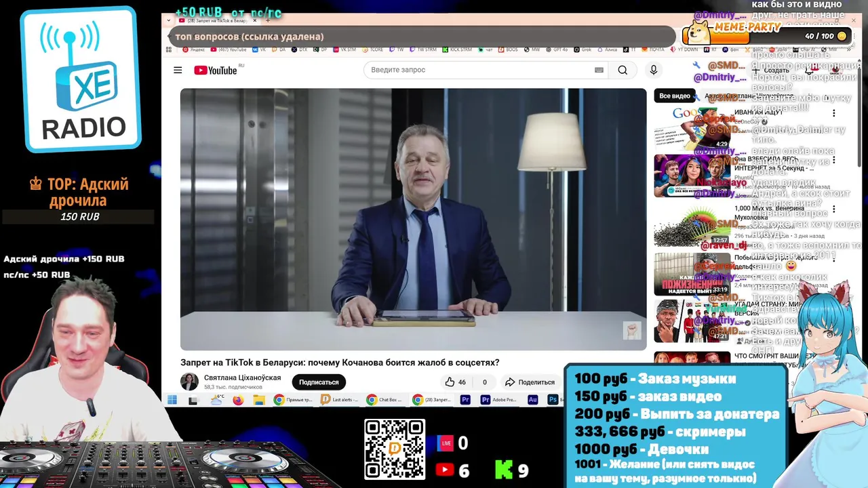
Task: Open the Grok bookmark
Action: point(583,49)
